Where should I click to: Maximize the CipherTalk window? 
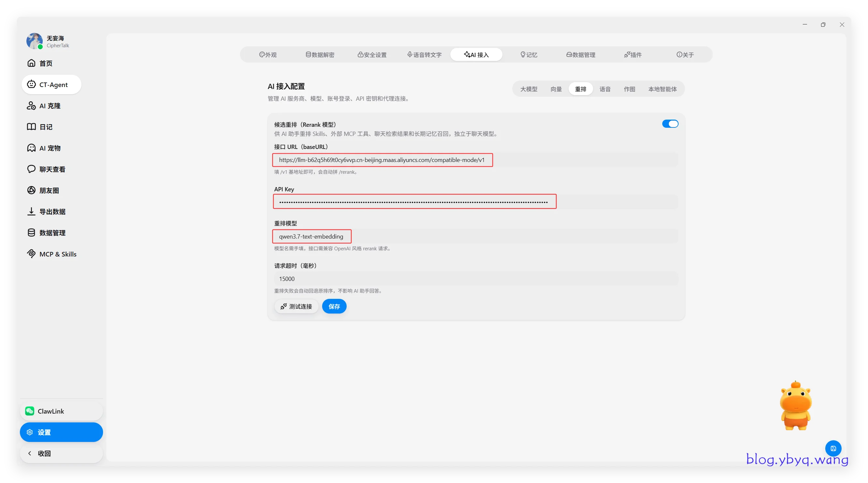823,24
